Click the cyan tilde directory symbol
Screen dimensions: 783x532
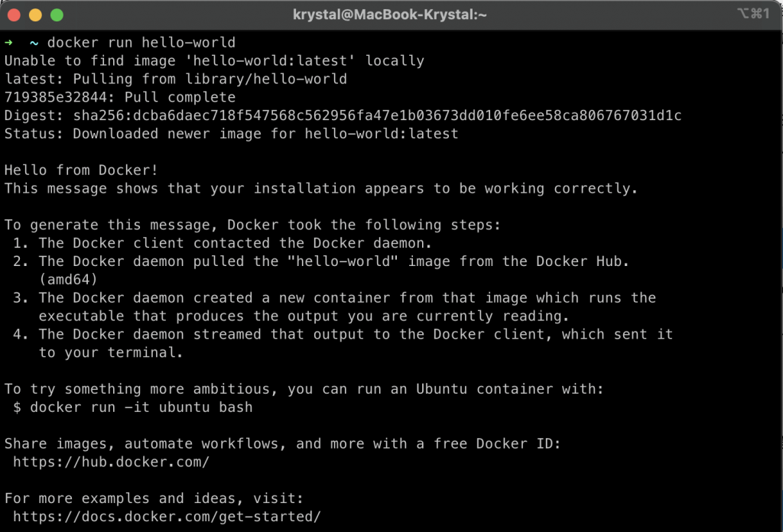click(x=34, y=44)
